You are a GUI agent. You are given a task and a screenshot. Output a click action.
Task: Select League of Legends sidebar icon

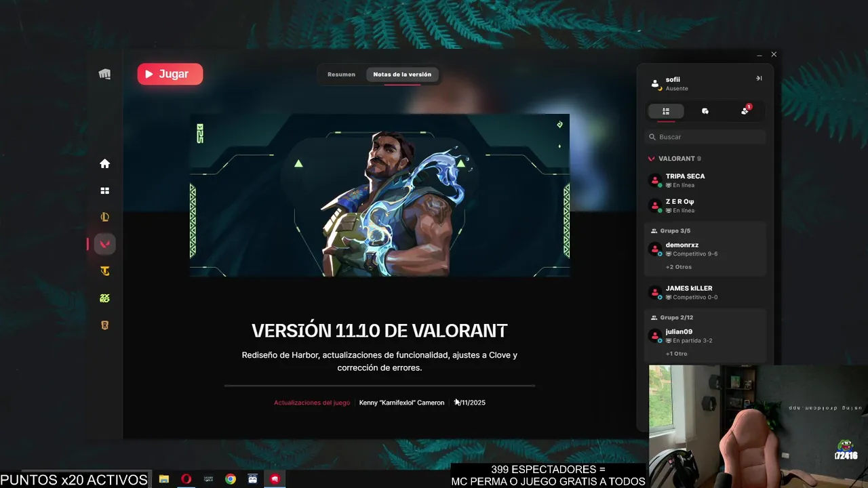pos(104,218)
